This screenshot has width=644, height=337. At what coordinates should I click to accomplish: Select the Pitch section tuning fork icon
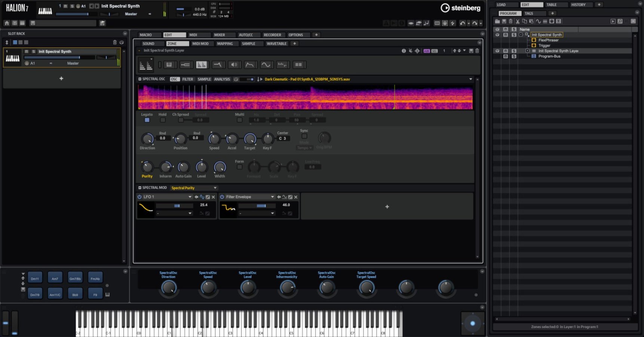click(185, 64)
